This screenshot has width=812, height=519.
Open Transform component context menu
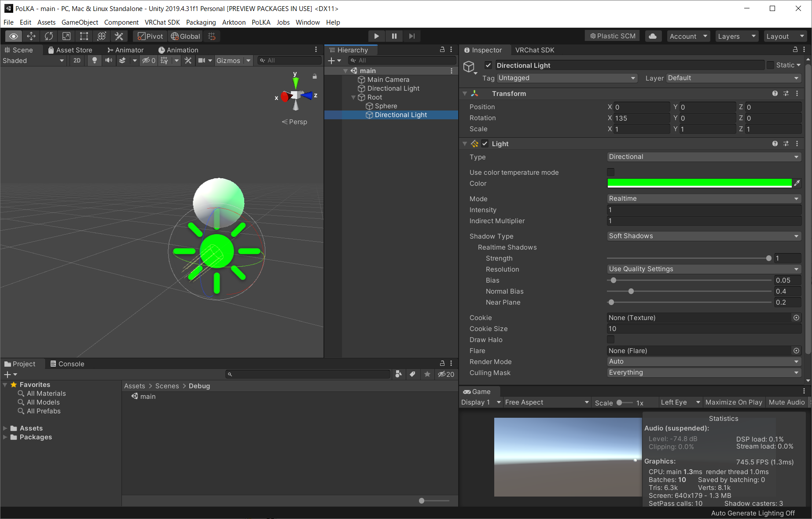[x=797, y=93]
